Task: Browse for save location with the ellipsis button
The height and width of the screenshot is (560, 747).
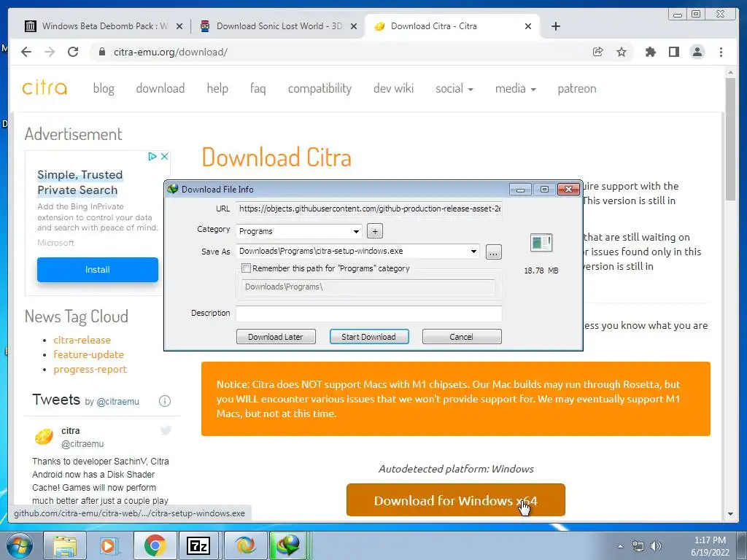Action: 494,252
